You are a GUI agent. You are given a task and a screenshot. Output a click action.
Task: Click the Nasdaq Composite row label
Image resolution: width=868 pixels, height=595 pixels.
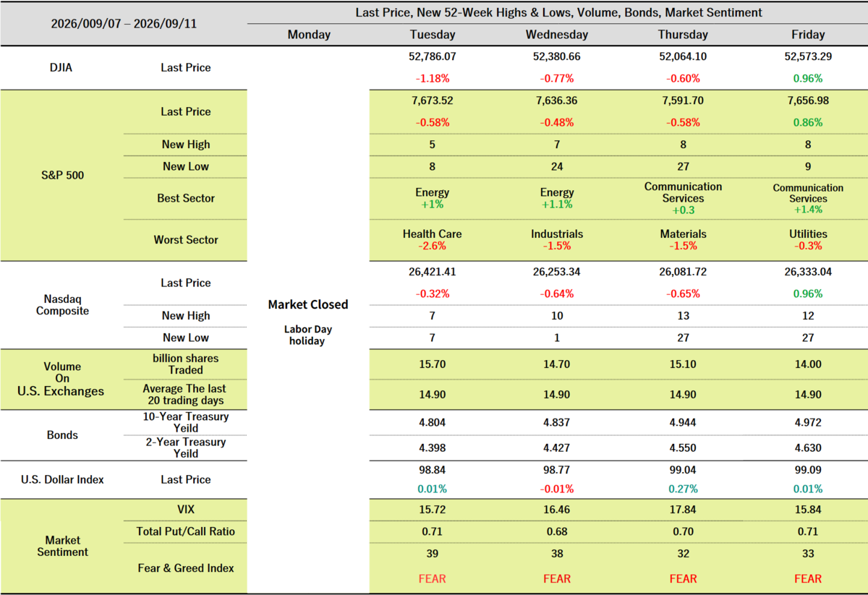[61, 304]
